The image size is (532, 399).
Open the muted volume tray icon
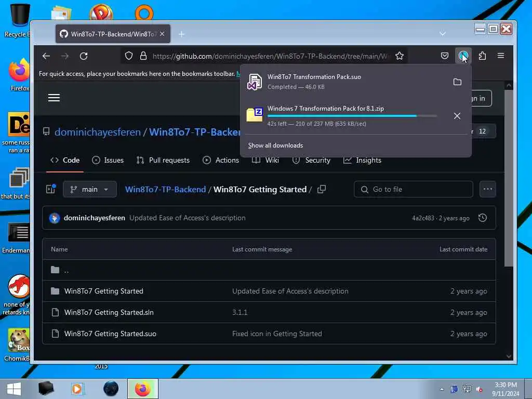click(480, 390)
